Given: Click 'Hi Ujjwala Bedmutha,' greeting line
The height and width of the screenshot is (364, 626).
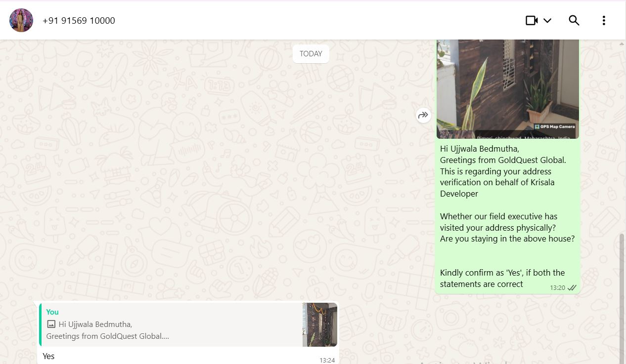Looking at the screenshot, I should [x=480, y=149].
